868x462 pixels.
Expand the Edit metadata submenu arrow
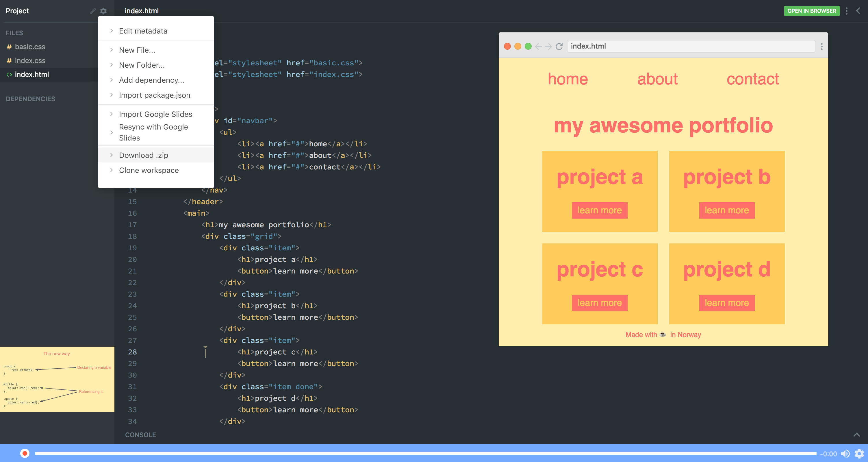(x=112, y=31)
